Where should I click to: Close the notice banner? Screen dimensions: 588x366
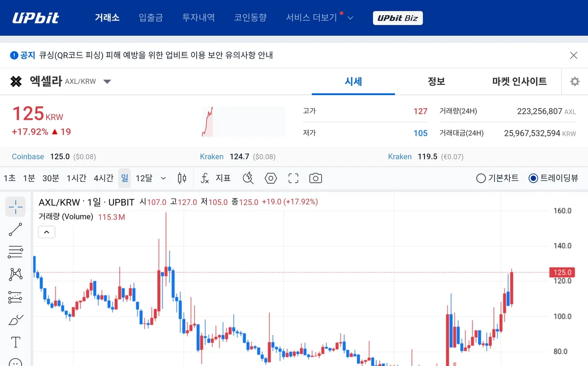574,55
